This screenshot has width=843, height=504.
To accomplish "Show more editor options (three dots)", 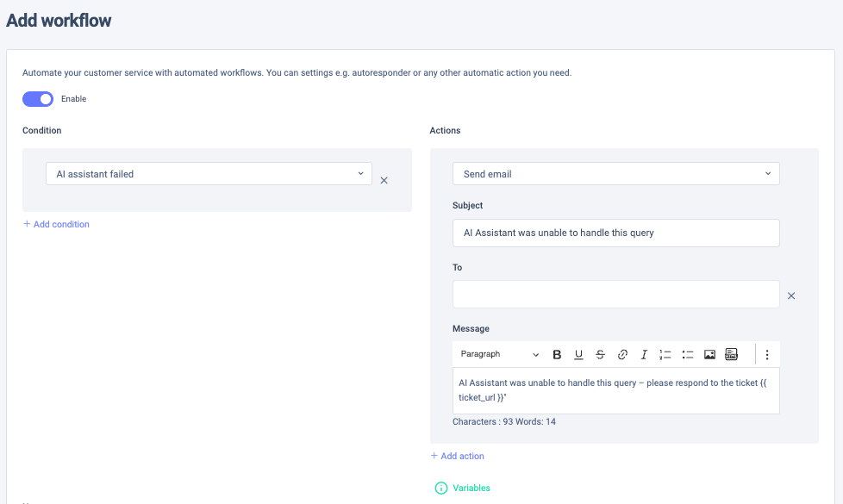I will point(767,354).
